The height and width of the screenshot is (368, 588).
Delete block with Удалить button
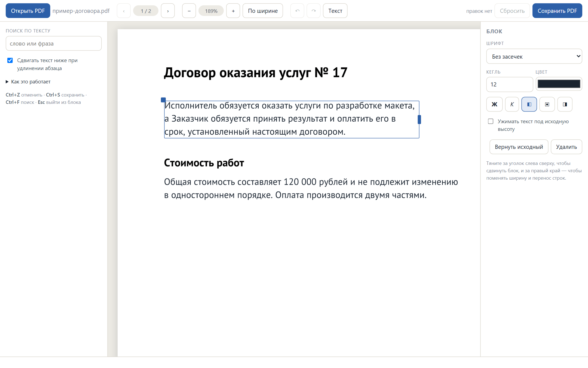566,147
